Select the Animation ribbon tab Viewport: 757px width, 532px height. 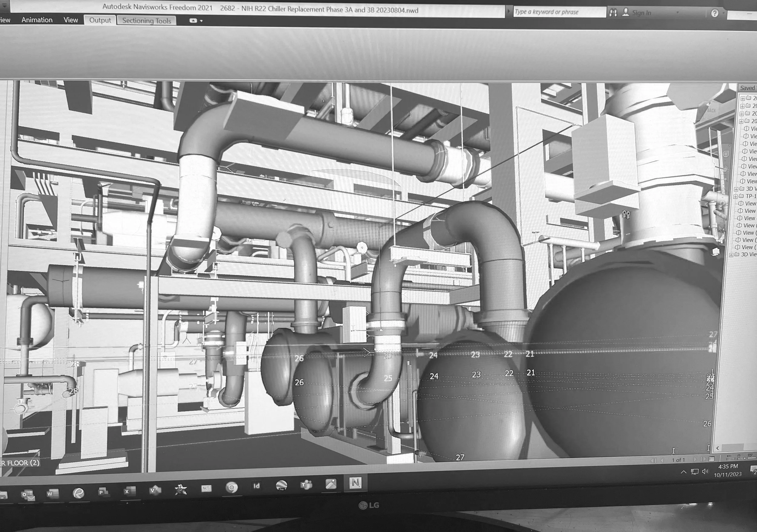pos(37,20)
